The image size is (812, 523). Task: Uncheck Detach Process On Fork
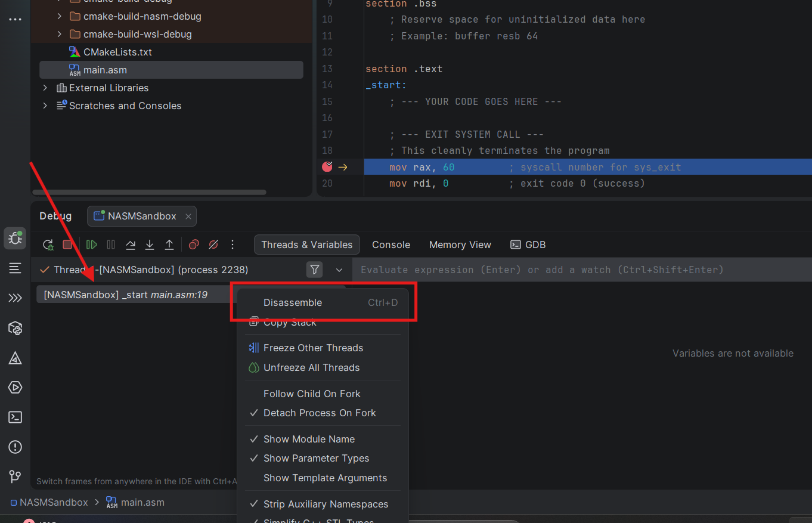[323, 413]
